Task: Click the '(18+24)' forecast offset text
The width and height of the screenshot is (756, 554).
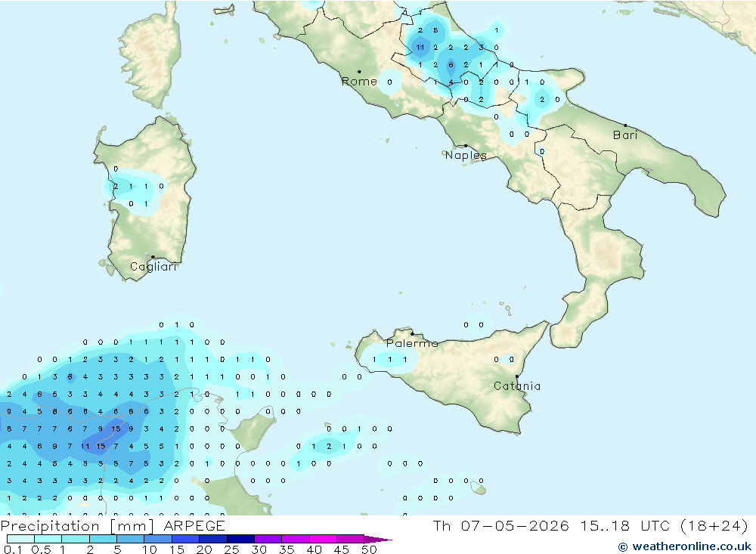Action: click(714, 525)
